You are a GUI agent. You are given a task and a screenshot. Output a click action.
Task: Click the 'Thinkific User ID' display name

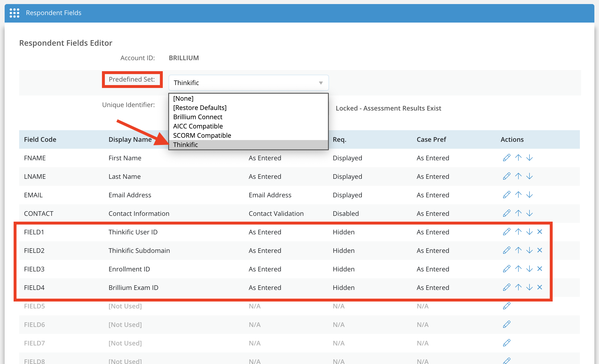[x=133, y=232]
